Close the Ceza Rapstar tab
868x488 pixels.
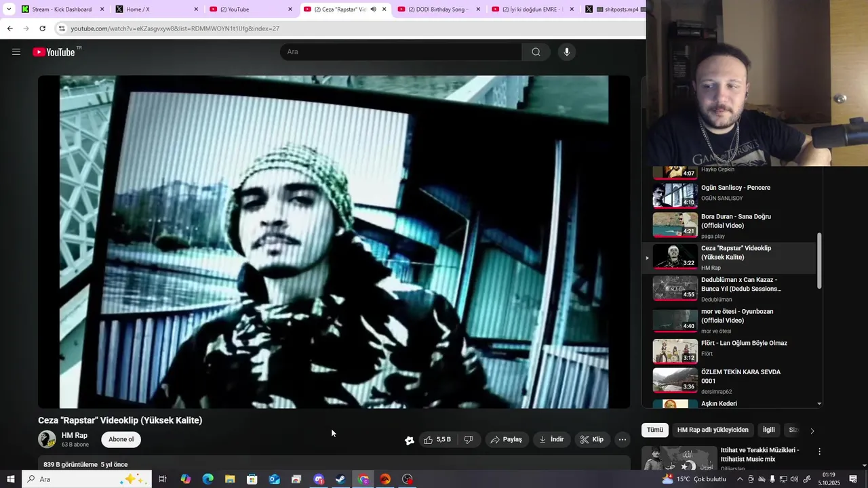384,9
